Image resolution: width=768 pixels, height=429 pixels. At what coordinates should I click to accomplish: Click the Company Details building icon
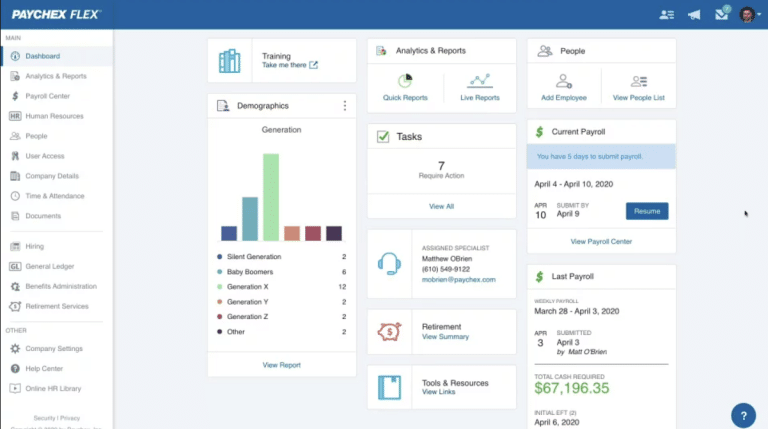click(15, 176)
